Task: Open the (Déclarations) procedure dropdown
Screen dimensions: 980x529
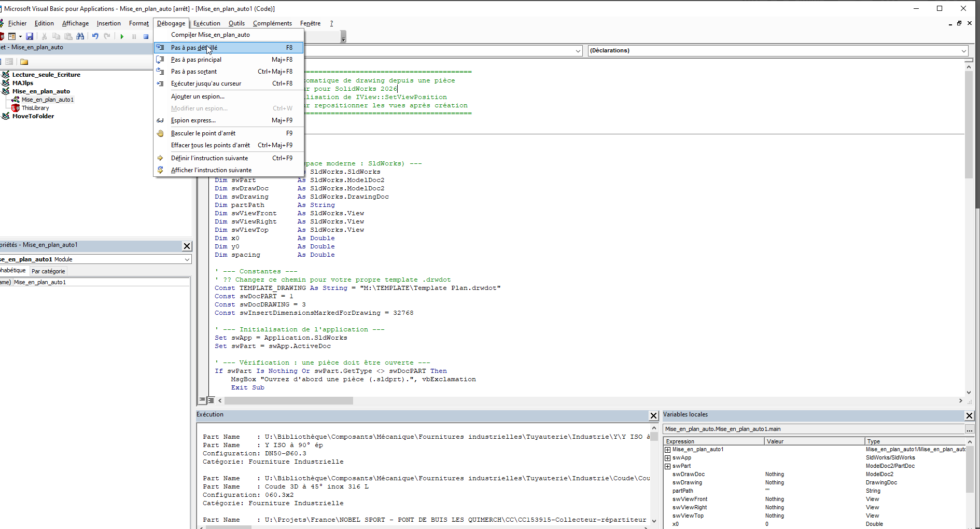Action: tap(963, 51)
